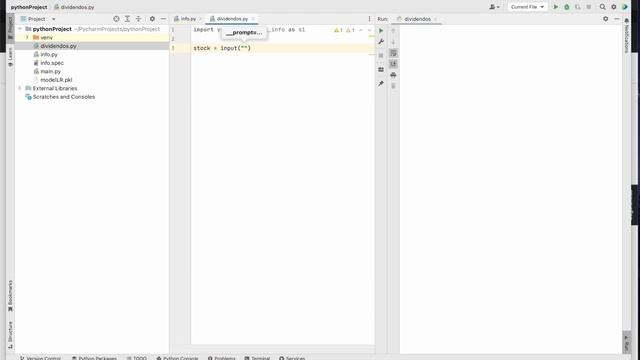Collapse the pythonProject root node
Viewport: 640px width, 360px height.
point(20,29)
